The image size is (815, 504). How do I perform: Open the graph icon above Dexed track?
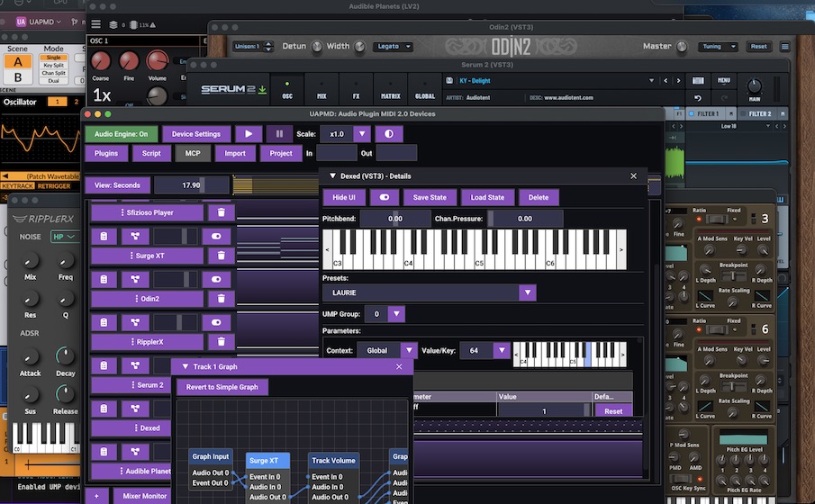click(135, 409)
